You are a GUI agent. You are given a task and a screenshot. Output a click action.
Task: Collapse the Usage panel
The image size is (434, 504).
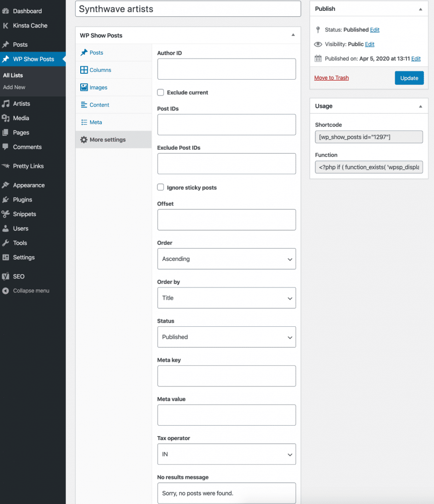point(421,106)
